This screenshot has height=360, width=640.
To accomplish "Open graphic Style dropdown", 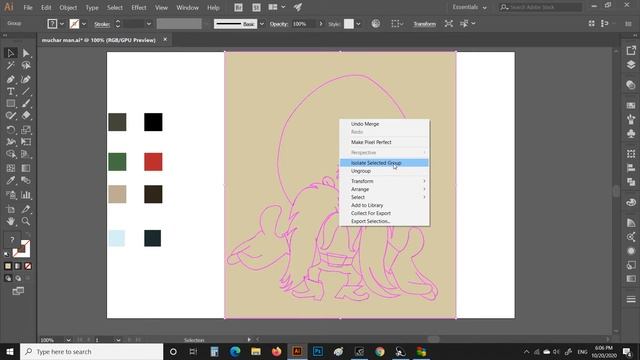I will coord(358,24).
